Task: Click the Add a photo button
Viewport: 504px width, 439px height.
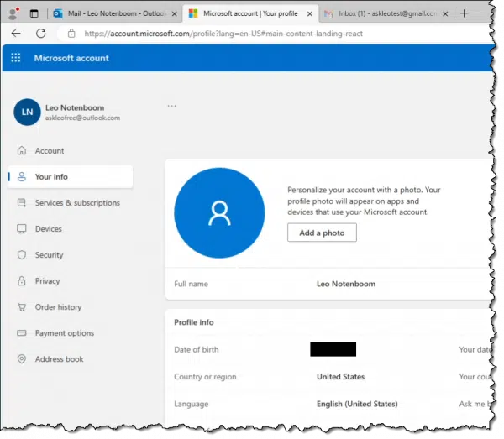Action: coord(322,233)
